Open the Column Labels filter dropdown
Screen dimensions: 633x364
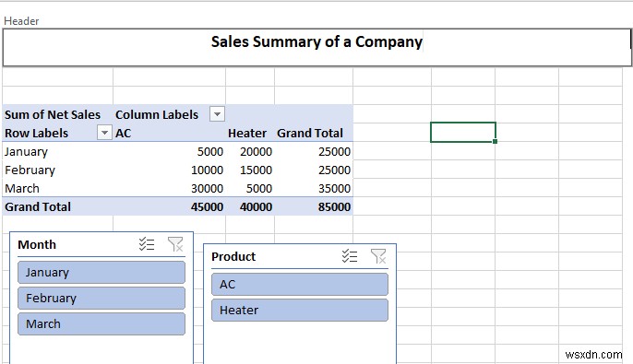tap(217, 114)
